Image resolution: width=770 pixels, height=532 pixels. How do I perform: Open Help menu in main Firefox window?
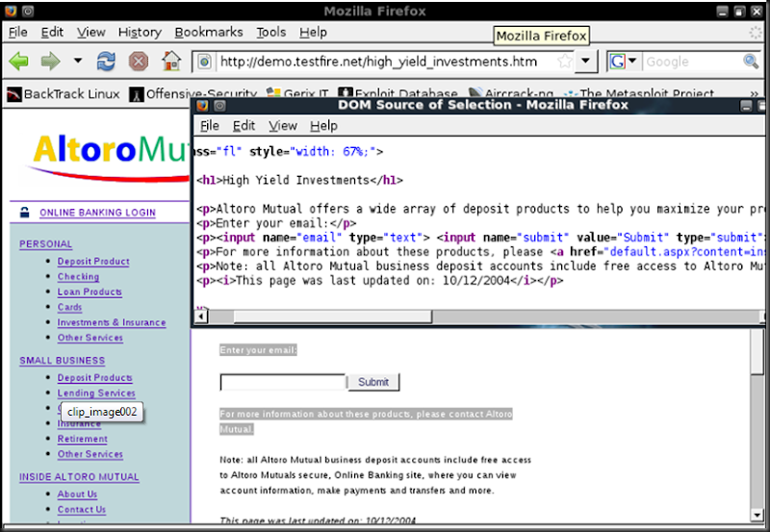click(x=313, y=33)
